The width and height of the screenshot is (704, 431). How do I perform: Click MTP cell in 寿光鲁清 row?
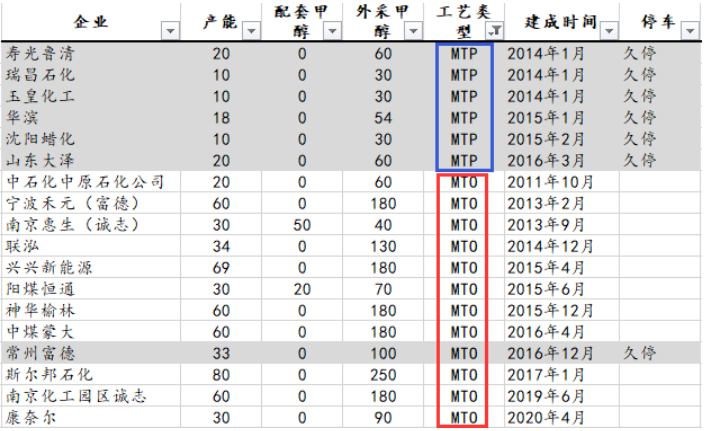(x=464, y=54)
